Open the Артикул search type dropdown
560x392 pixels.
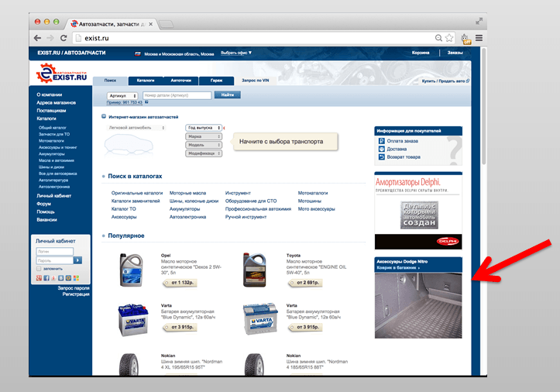point(123,95)
